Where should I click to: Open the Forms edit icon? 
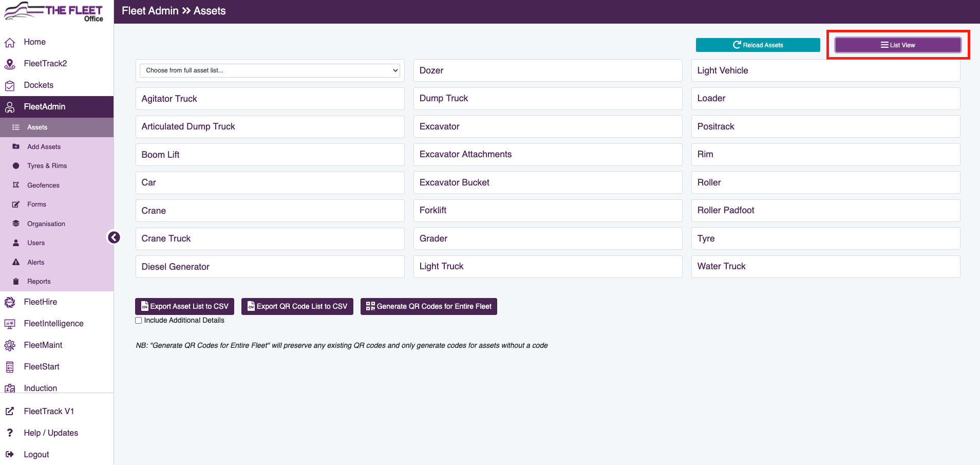17,204
